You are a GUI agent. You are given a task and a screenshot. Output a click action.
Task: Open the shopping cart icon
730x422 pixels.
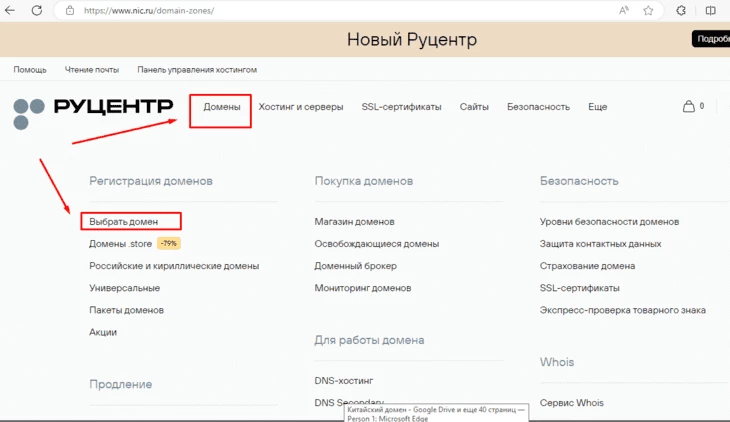click(x=688, y=106)
